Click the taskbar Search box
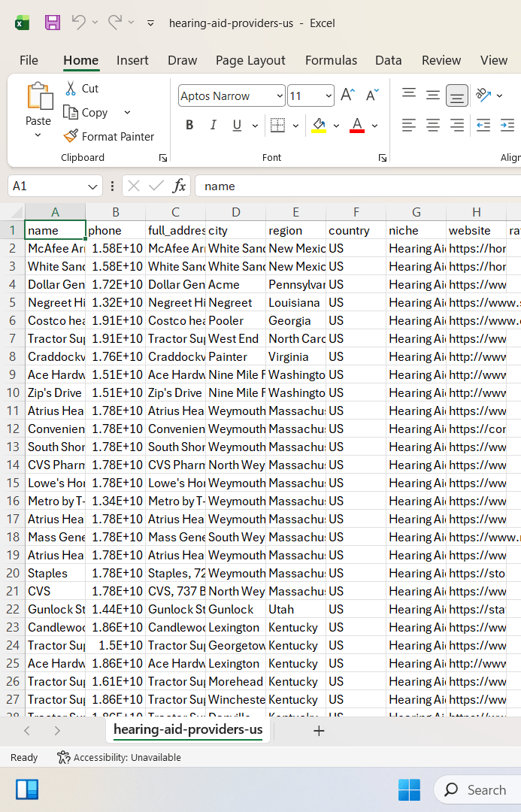Viewport: 521px width, 812px height. pos(477,789)
